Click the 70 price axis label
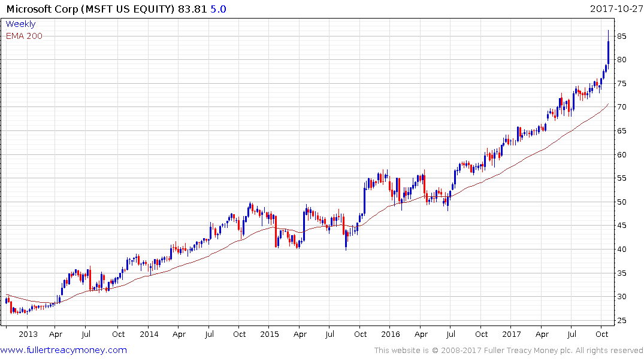The image size is (644, 359). 621,107
